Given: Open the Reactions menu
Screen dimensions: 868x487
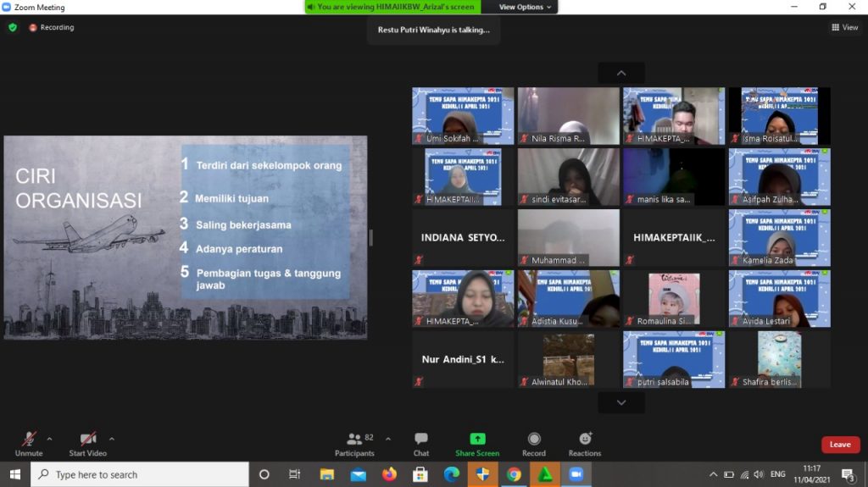Looking at the screenshot, I should (585, 439).
